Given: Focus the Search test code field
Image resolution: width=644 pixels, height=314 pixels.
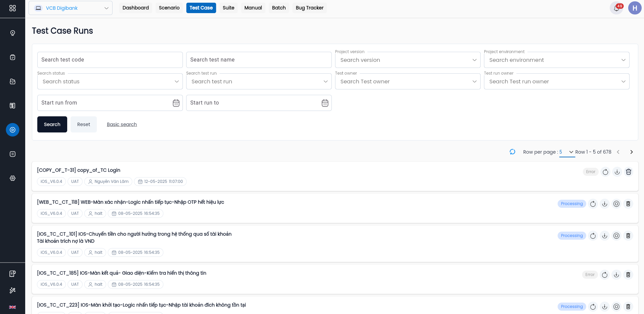Looking at the screenshot, I should click(x=110, y=60).
